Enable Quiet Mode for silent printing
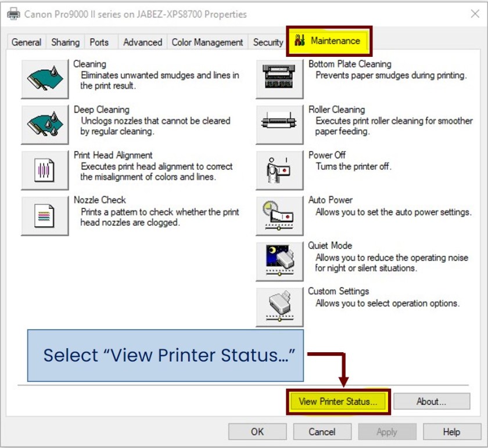 point(279,261)
